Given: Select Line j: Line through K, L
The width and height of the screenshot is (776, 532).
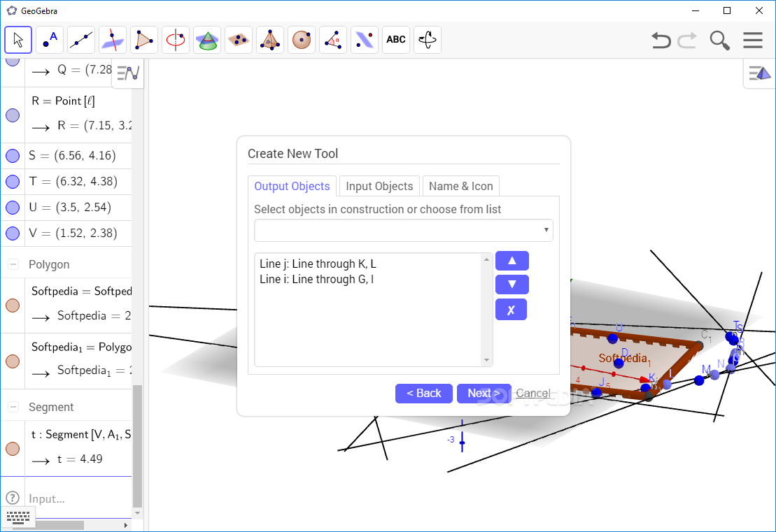Looking at the screenshot, I should coord(318,264).
